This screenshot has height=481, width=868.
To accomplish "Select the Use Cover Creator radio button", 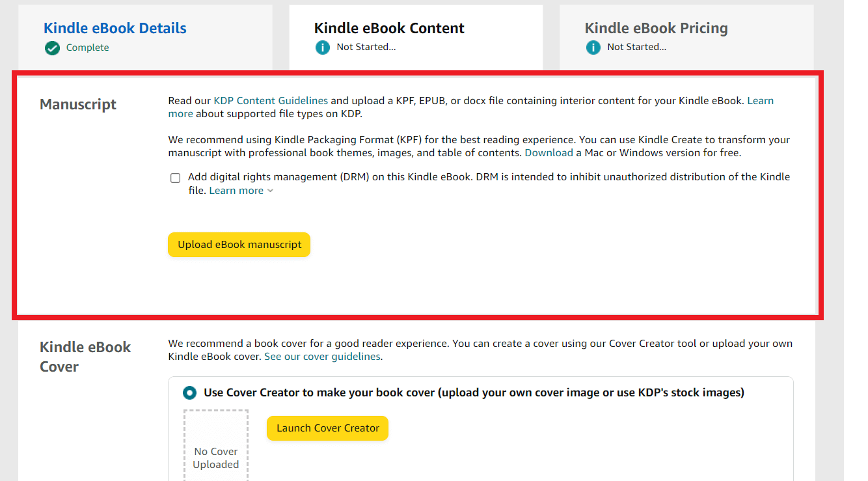I will (189, 392).
